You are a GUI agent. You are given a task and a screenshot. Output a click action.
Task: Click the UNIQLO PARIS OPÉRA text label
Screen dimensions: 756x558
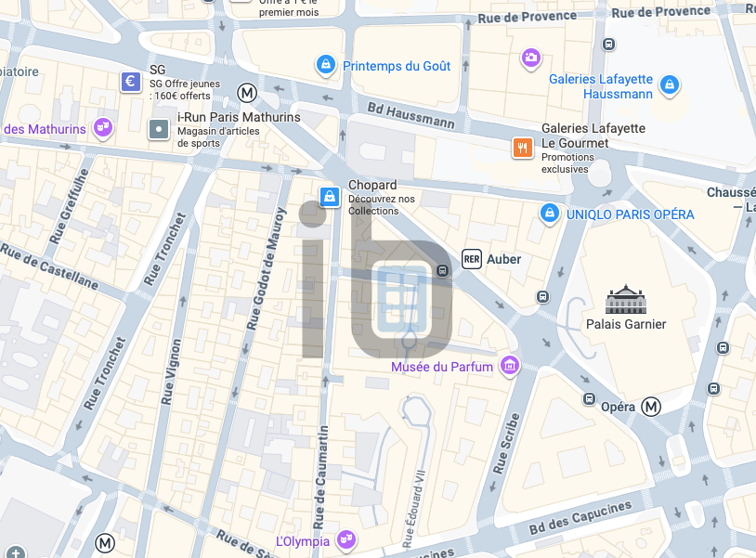[631, 214]
